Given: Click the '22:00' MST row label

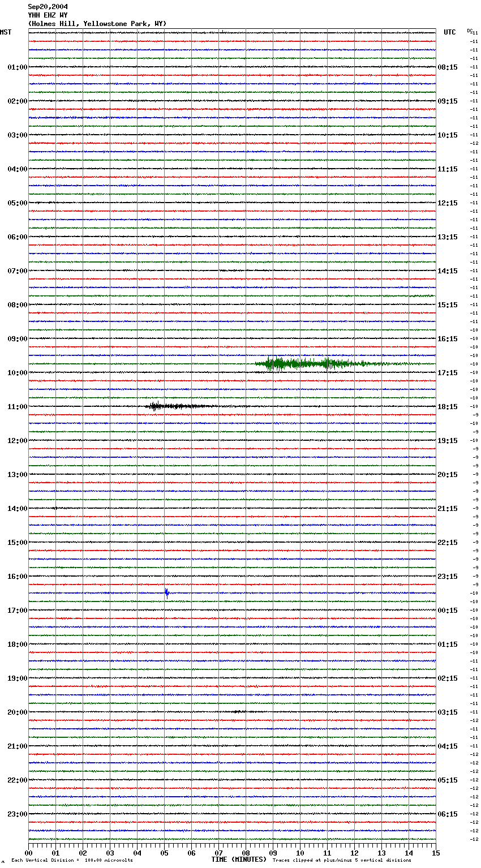Looking at the screenshot, I should pyautogui.click(x=18, y=780).
